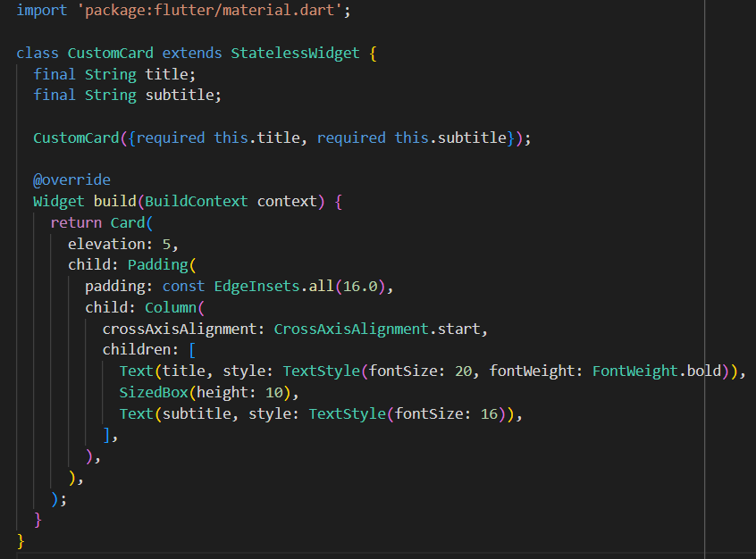The height and width of the screenshot is (559, 756).
Task: Click the 'const' keyword
Action: [x=183, y=287]
